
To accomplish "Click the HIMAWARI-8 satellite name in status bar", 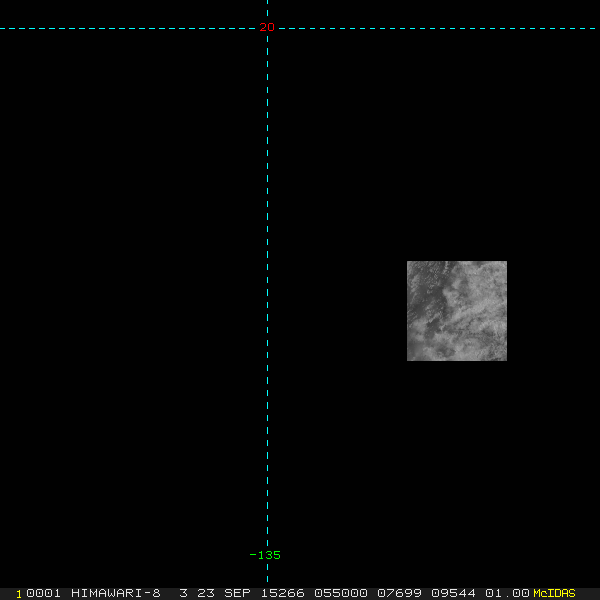I will [x=116, y=593].
